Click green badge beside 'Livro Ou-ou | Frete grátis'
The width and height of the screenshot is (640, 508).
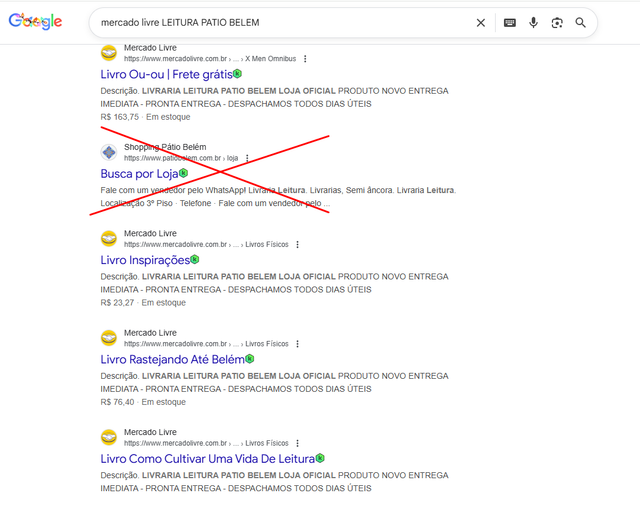coord(238,73)
